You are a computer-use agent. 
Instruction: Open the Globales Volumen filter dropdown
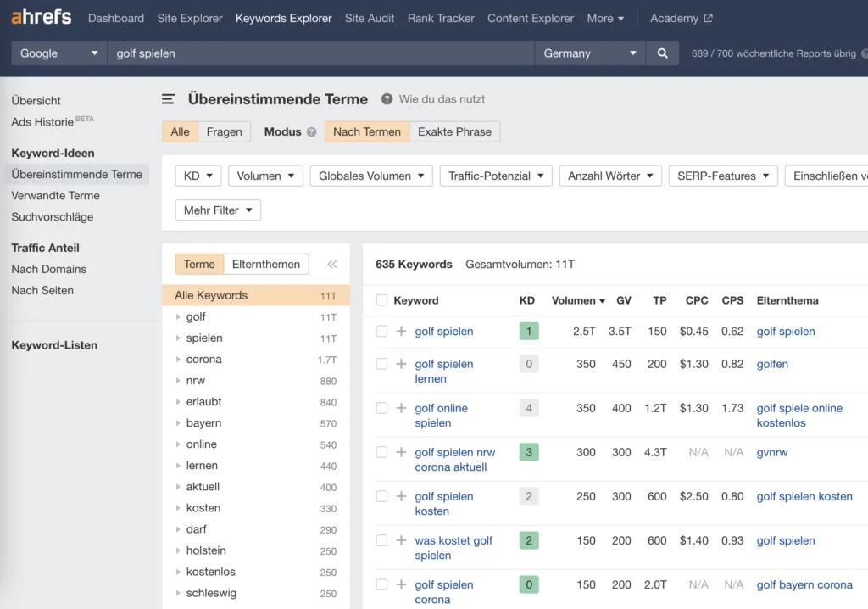coord(371,176)
